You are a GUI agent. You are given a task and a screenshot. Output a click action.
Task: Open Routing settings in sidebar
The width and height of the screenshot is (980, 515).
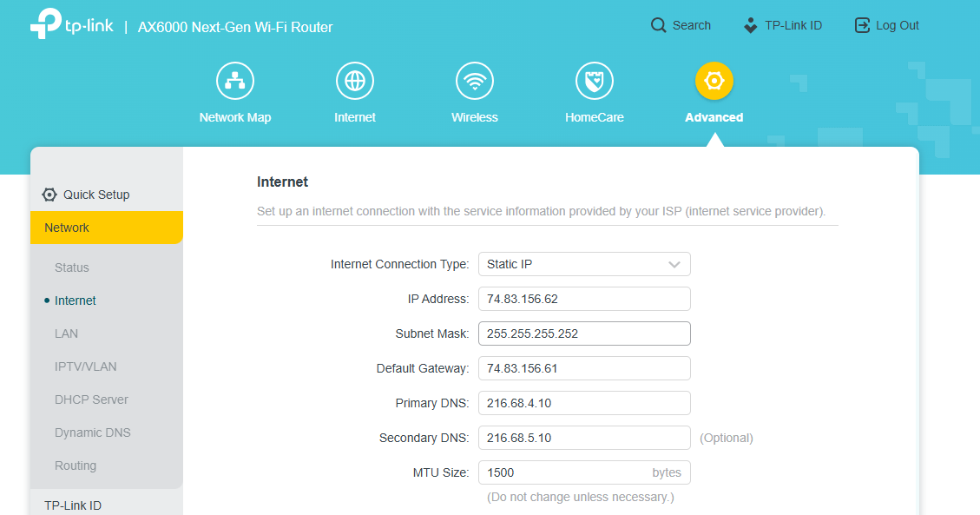pyautogui.click(x=76, y=465)
